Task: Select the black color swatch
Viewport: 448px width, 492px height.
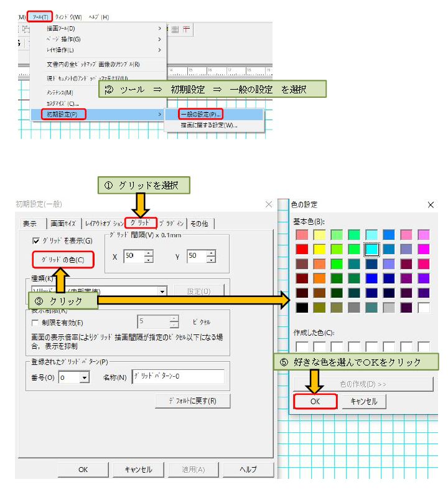Action: click(302, 308)
